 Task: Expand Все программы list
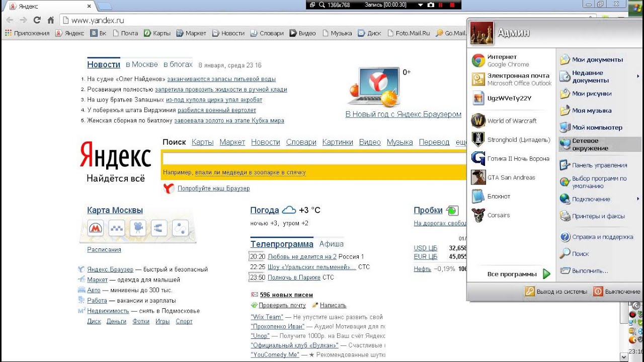point(519,274)
